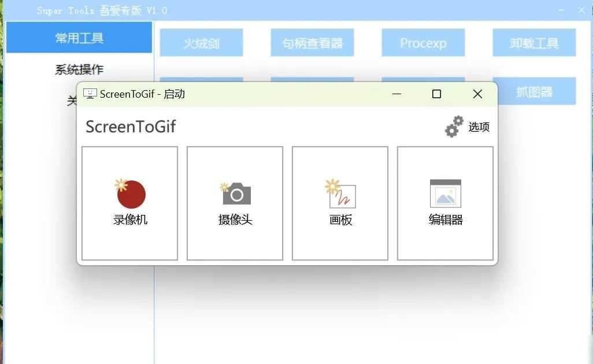Open 选项 settings with the gear icon
This screenshot has height=364, width=593.
467,127
